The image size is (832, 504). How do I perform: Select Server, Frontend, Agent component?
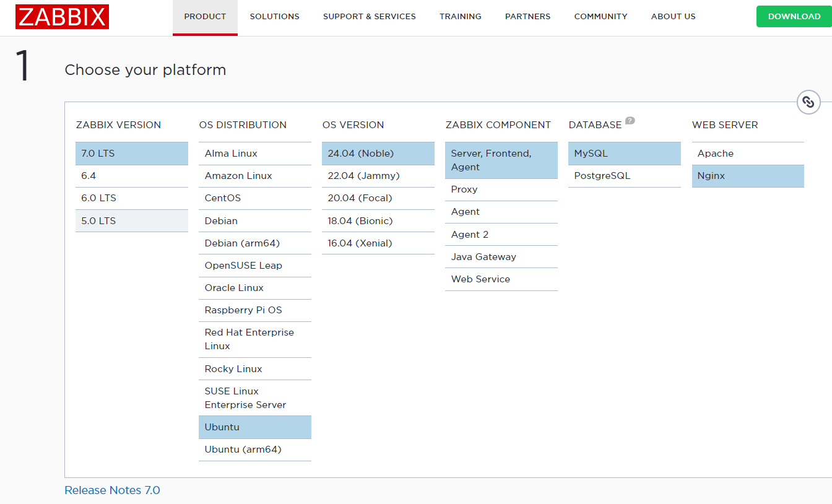coord(501,160)
